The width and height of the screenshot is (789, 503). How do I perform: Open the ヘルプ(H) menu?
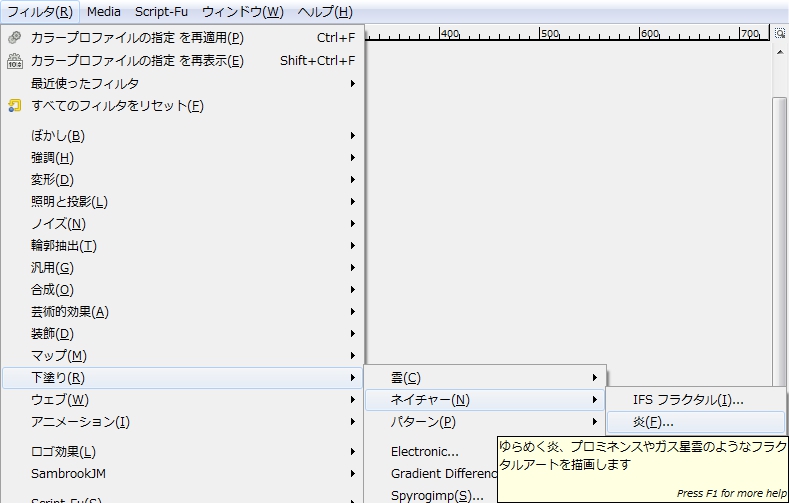[325, 12]
